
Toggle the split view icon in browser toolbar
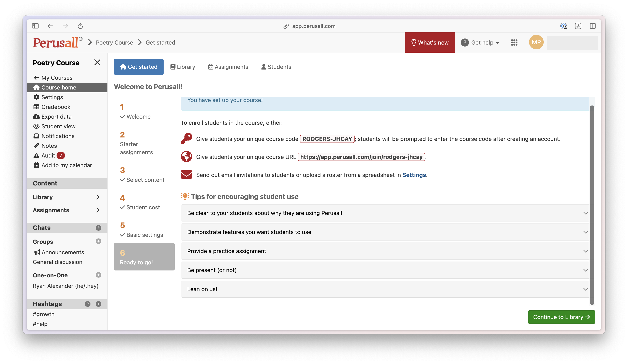593,26
